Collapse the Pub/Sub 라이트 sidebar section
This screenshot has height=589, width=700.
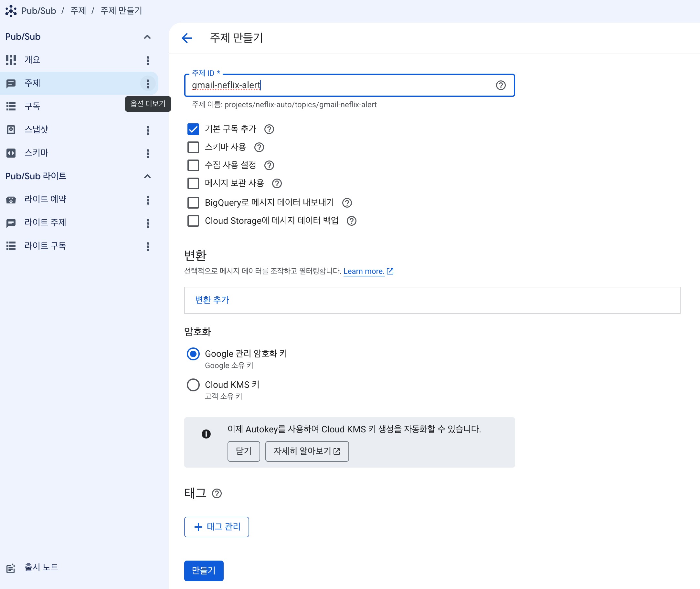[x=147, y=176]
